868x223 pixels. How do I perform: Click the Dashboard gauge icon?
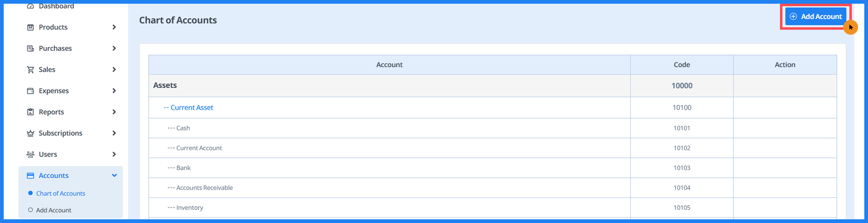[x=30, y=6]
